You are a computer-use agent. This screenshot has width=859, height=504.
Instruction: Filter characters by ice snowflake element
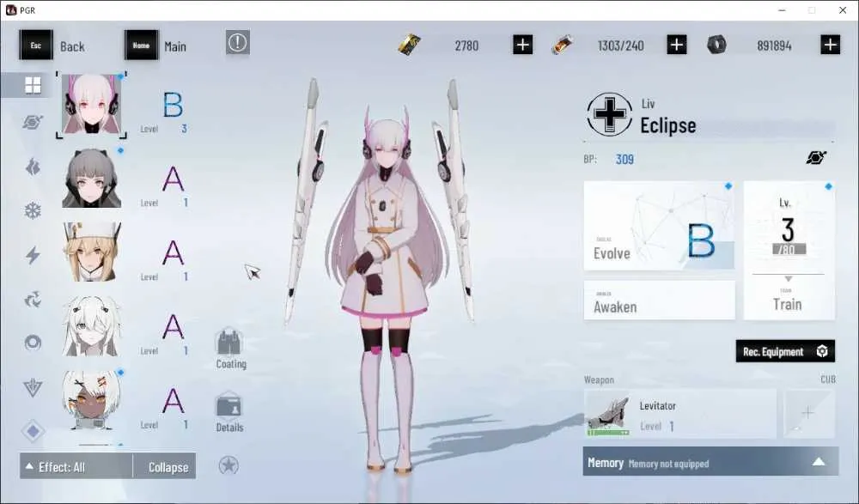(33, 211)
